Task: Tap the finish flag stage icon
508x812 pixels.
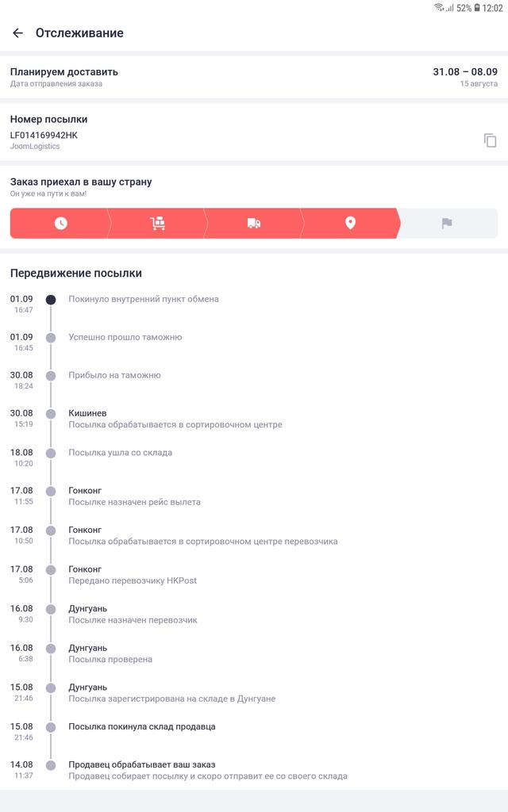Action: point(447,224)
